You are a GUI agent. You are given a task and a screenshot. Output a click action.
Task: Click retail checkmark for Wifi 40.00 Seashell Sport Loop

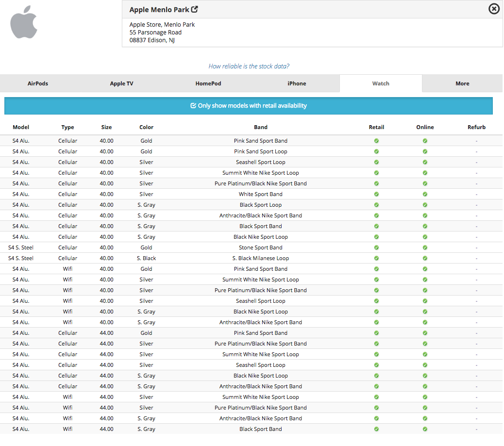coord(376,301)
